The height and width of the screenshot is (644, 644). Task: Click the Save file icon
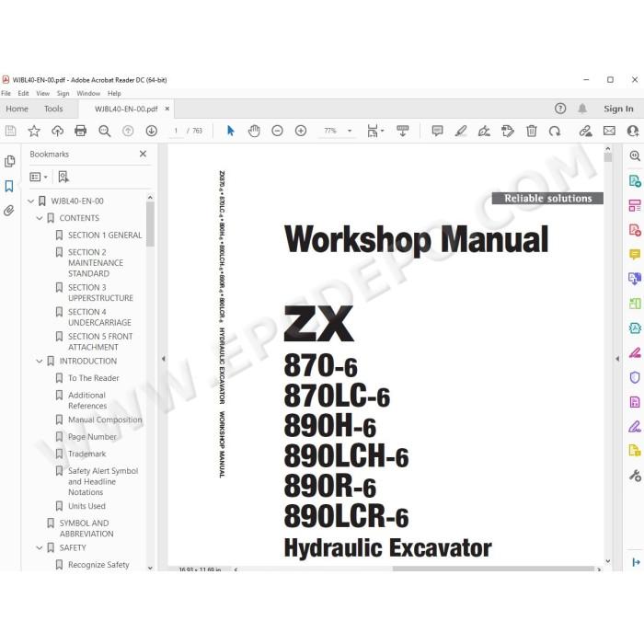tap(11, 131)
